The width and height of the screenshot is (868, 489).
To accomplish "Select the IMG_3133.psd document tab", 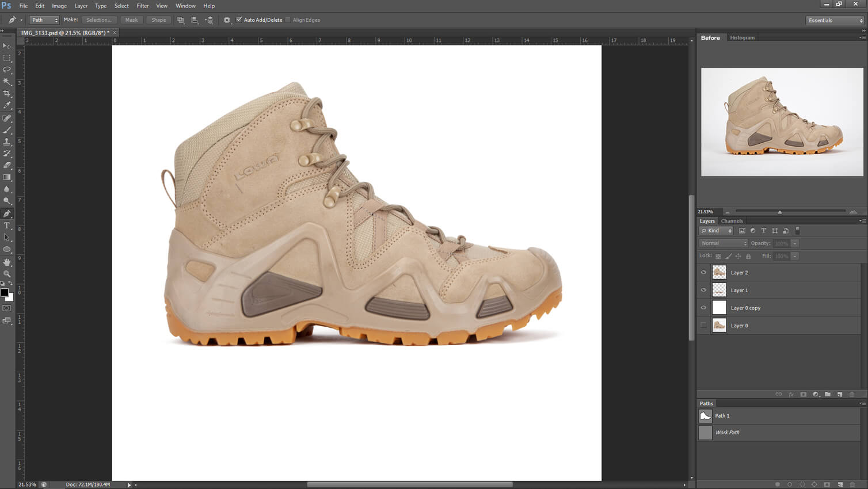I will 64,33.
